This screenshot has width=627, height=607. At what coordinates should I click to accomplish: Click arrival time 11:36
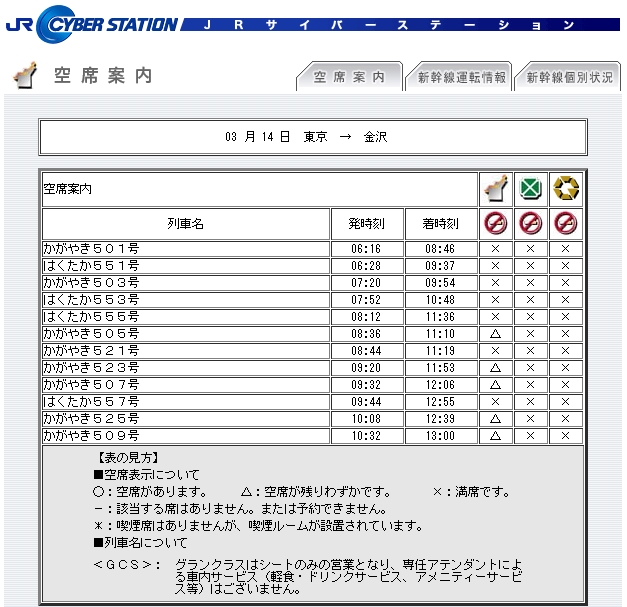440,317
